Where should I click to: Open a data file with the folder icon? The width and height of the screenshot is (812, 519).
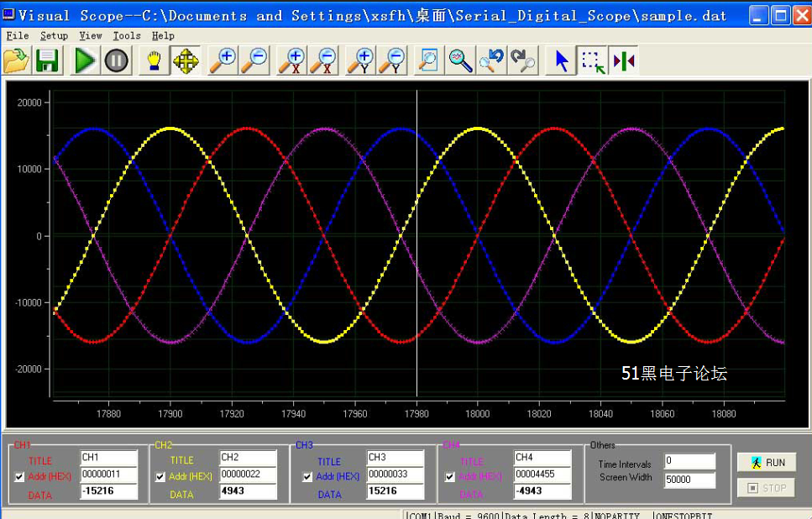[17, 60]
